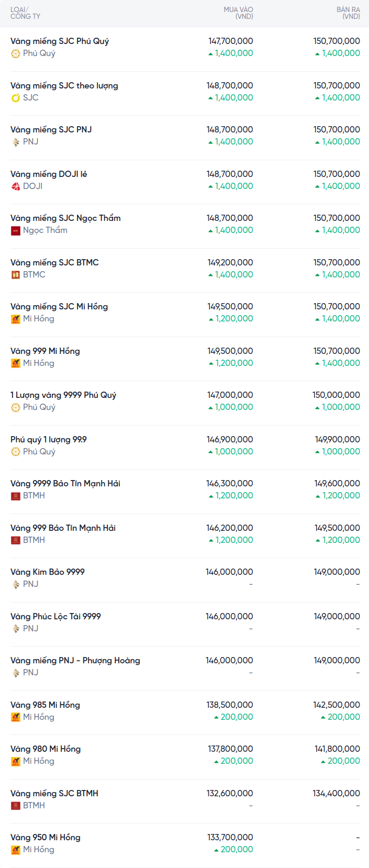Screen dimensions: 369x868
Task: Click the PNJ logo under Vàng miếng SJC PNJ
Action: 16,142
